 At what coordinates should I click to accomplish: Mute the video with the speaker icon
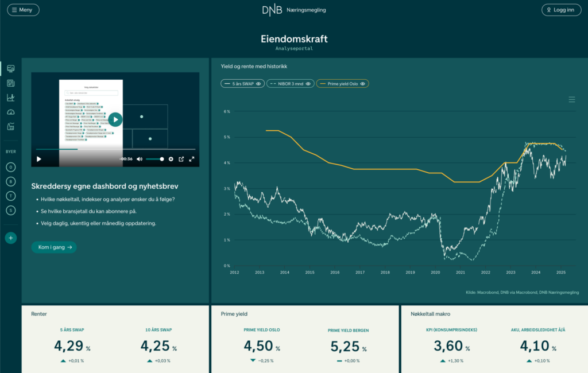tap(140, 159)
